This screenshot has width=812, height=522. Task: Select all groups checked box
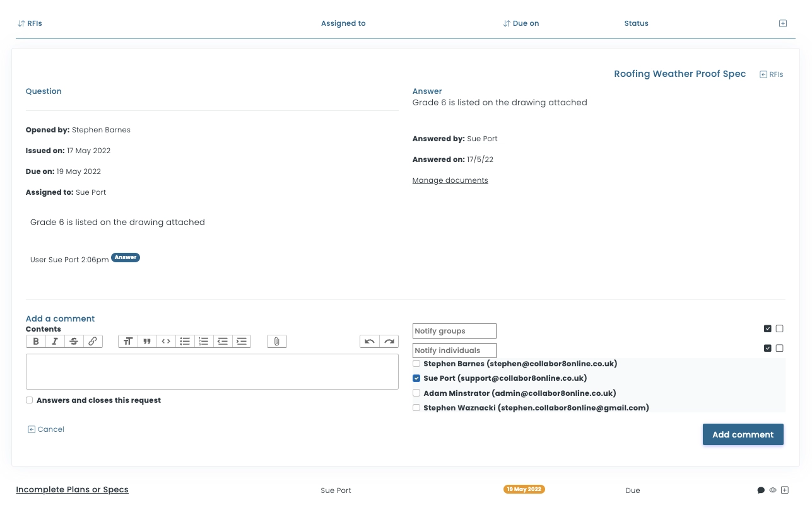(768, 328)
